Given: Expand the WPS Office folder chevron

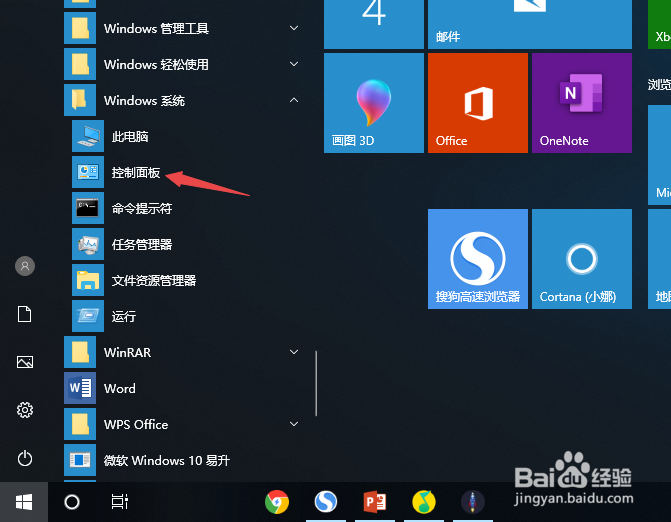Looking at the screenshot, I should [x=294, y=424].
